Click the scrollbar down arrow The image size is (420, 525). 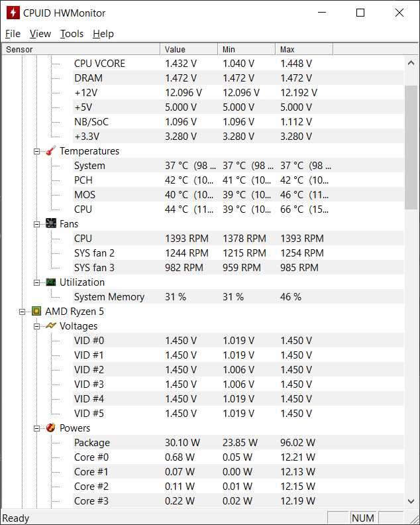pos(411,501)
